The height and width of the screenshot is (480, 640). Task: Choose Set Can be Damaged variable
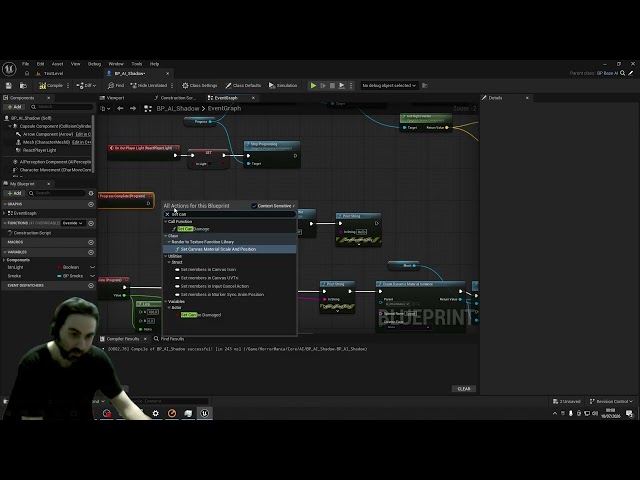[201, 315]
